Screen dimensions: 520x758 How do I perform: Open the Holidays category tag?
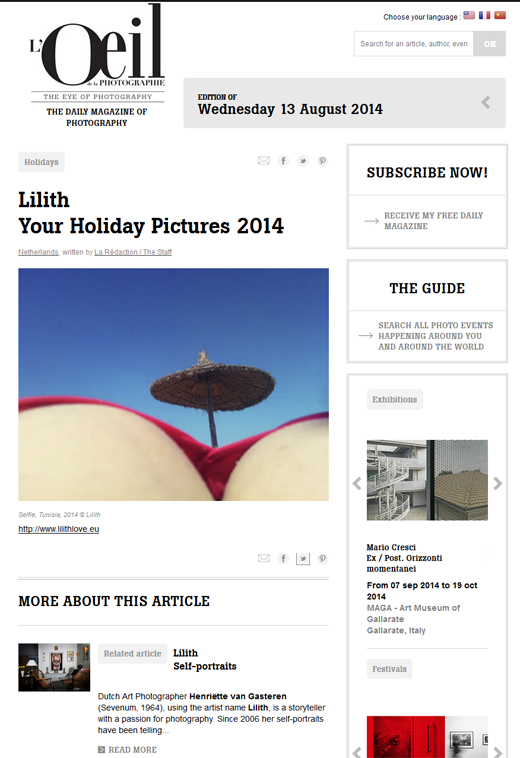pyautogui.click(x=42, y=162)
